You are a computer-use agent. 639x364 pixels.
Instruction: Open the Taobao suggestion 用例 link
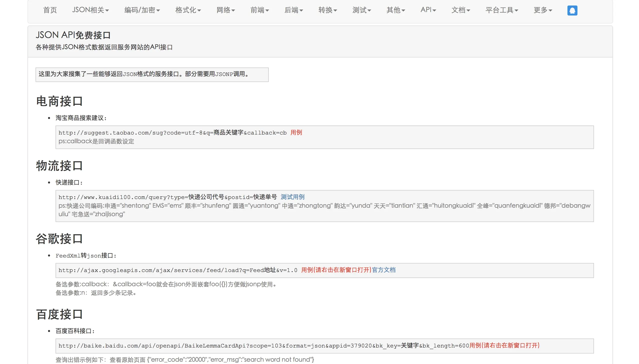(x=296, y=132)
